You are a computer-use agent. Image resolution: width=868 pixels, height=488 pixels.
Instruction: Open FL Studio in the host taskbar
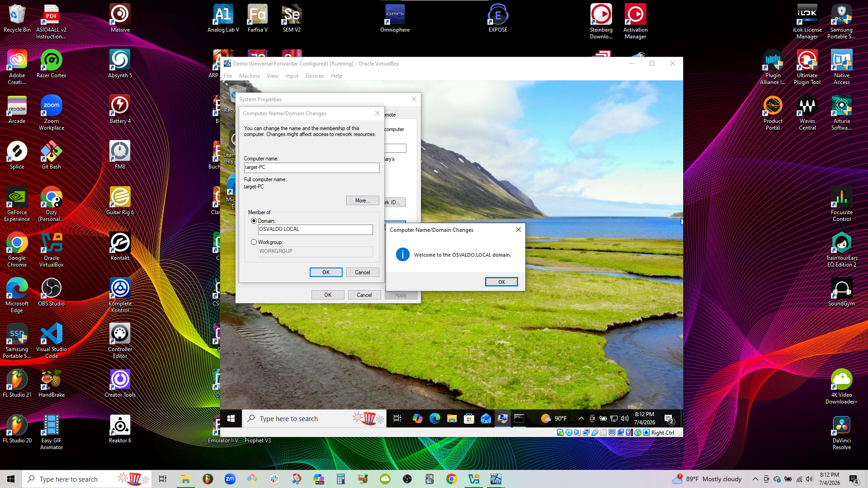[x=208, y=479]
